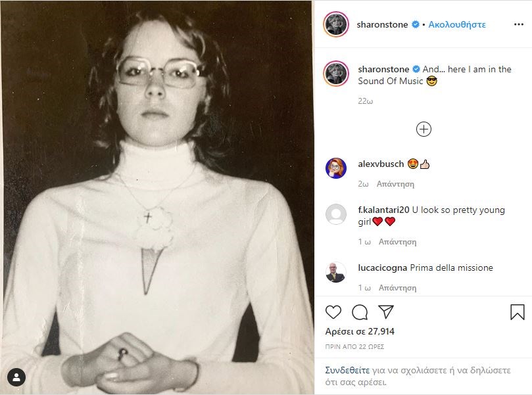Reply to lucacicogna comment
The width and height of the screenshot is (532, 395).
pyautogui.click(x=397, y=288)
